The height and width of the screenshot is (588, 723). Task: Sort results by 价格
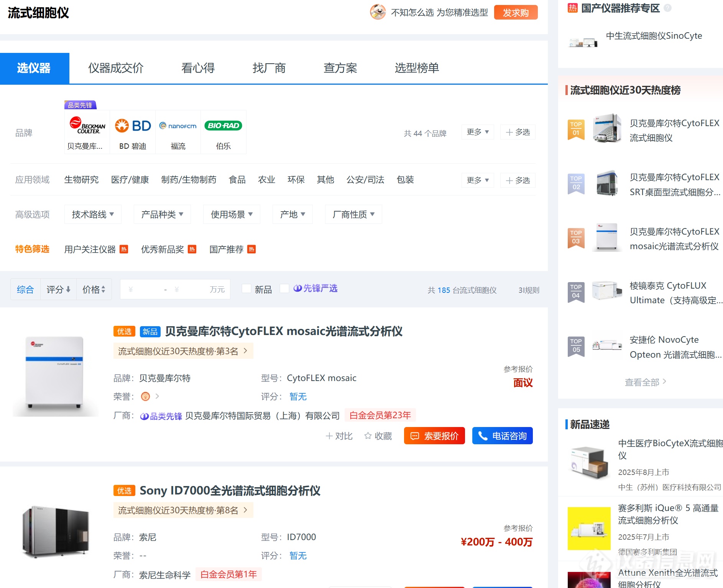tap(94, 289)
